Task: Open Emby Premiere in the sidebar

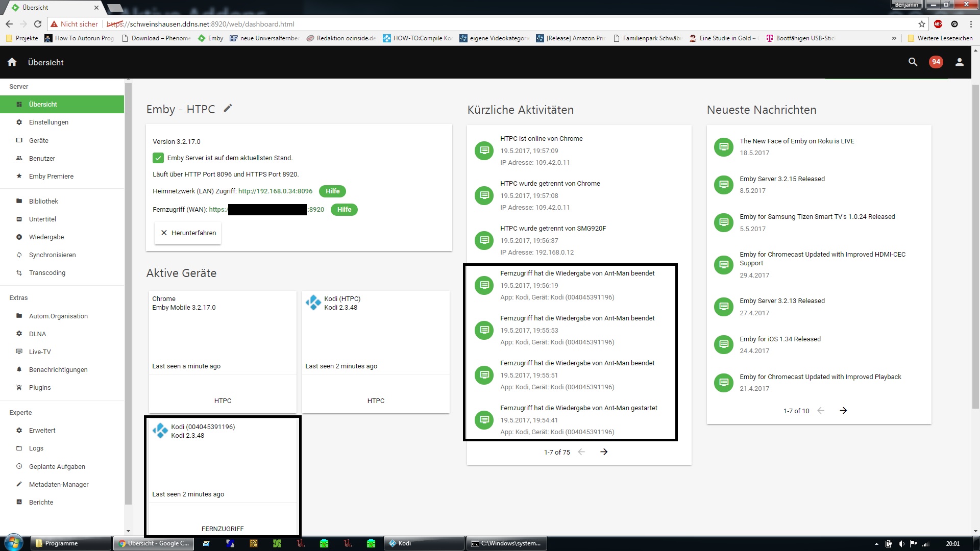Action: click(x=62, y=176)
